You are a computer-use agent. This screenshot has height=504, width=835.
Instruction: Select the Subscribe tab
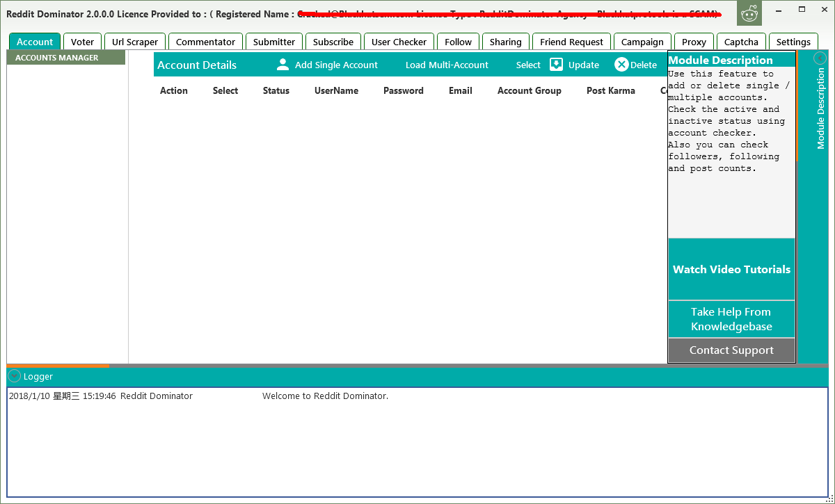tap(333, 42)
